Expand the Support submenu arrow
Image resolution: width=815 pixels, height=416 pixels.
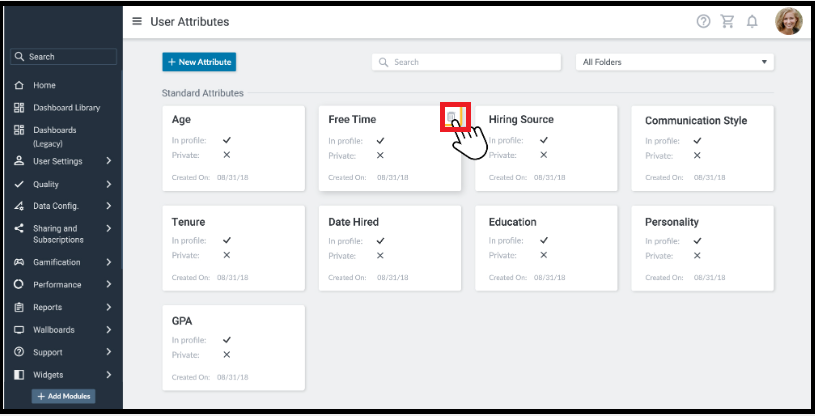coord(109,352)
